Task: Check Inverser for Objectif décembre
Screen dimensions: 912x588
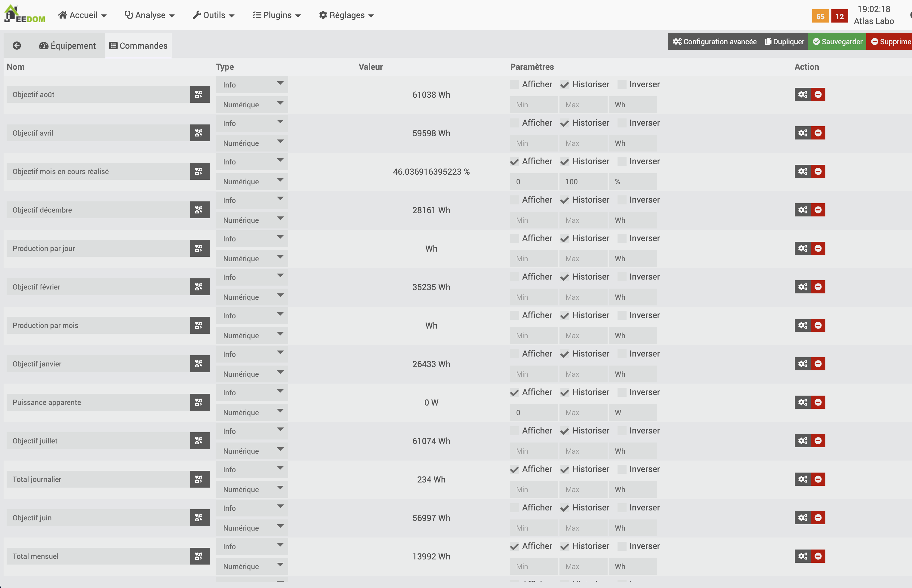Action: (622, 200)
